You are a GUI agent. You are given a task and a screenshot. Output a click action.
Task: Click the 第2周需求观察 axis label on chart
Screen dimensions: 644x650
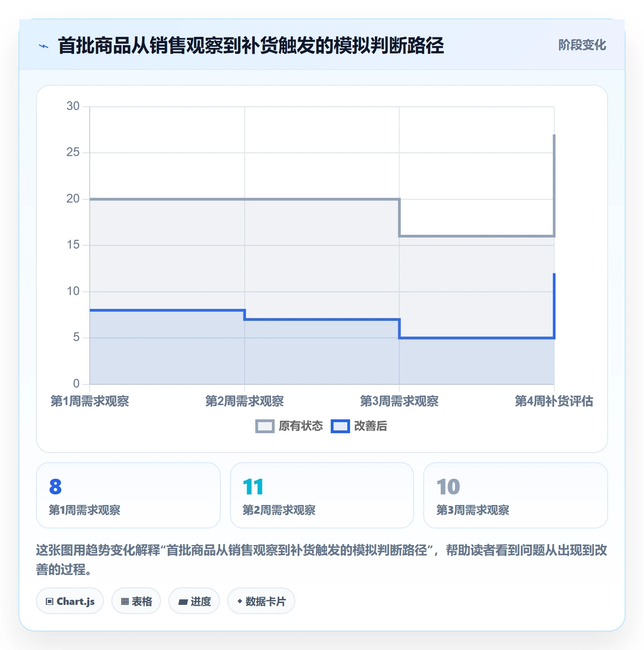click(245, 401)
